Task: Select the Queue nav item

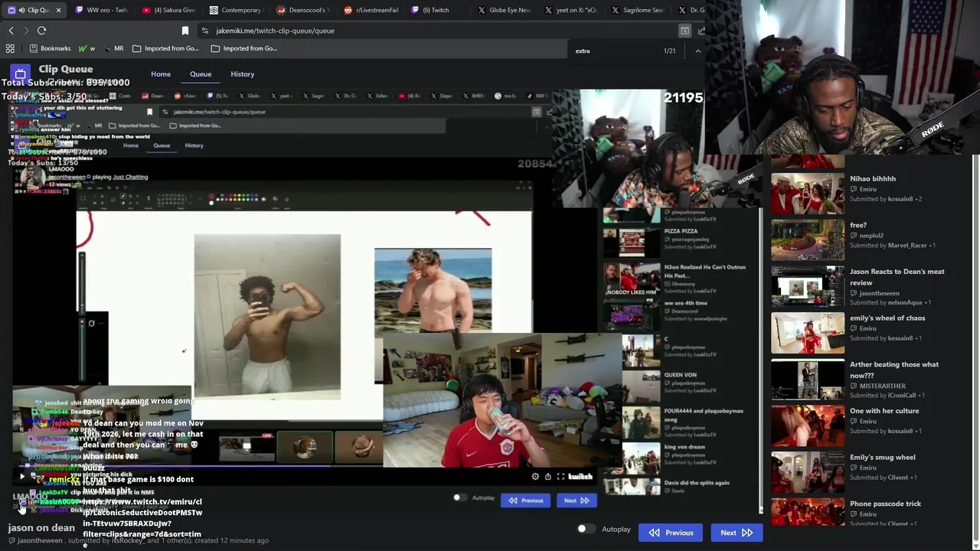Action: [x=201, y=74]
